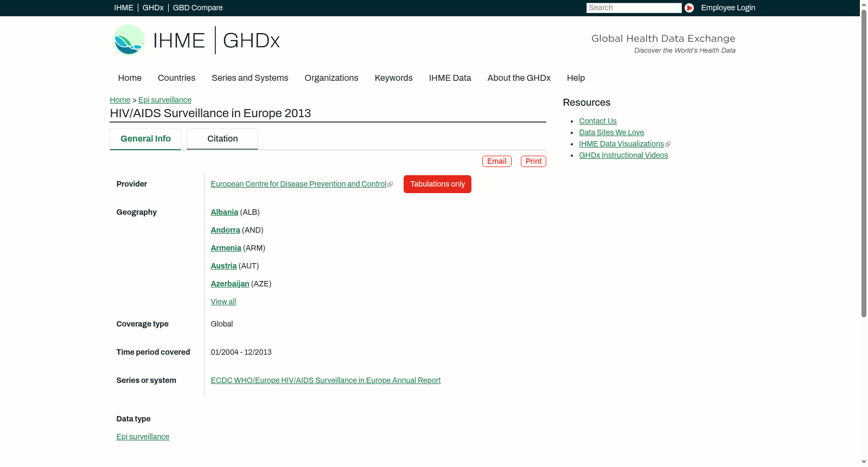
Task: Open GBD Compare in the top bar
Action: pyautogui.click(x=198, y=8)
